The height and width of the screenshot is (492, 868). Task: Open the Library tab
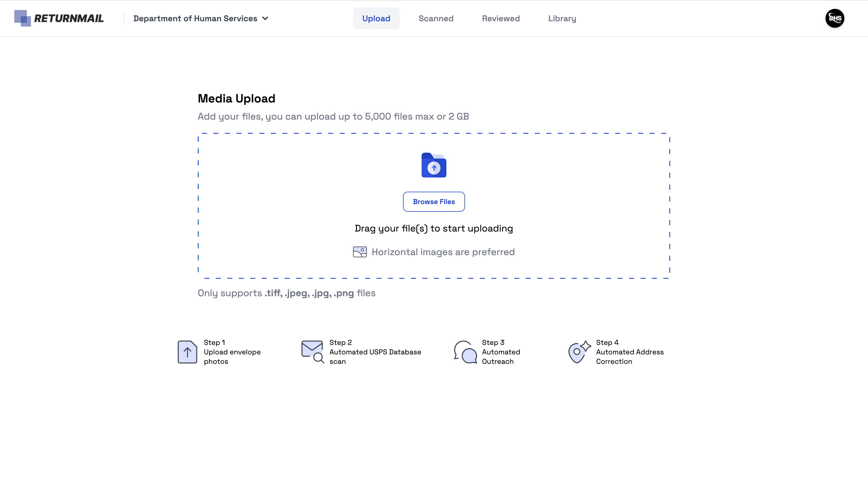(x=562, y=19)
